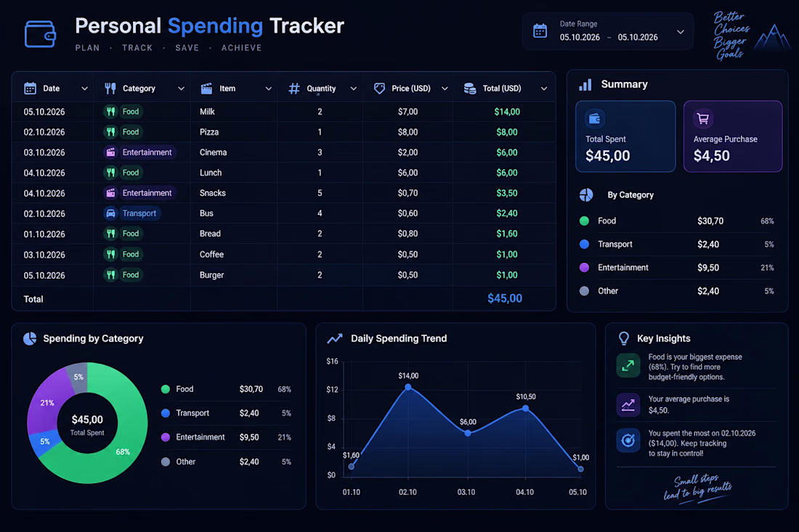The height and width of the screenshot is (532, 799).
Task: Open the Date Range dropdown chevron
Action: point(681,31)
